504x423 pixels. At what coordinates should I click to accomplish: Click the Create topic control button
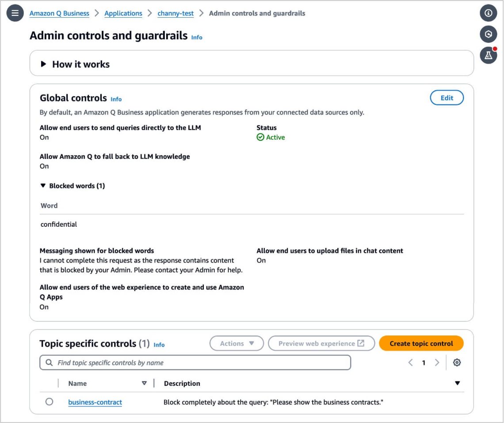(420, 343)
